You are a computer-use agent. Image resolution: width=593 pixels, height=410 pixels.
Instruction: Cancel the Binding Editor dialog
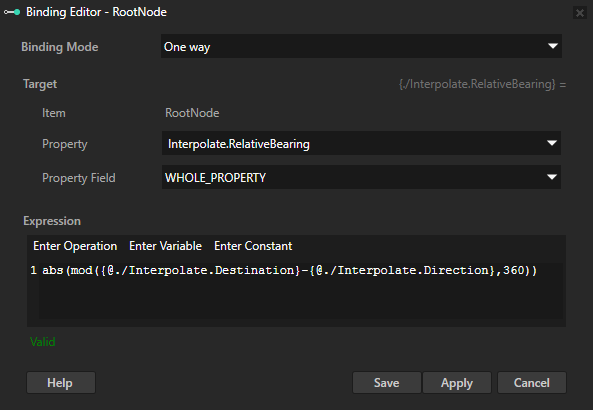[x=532, y=383]
